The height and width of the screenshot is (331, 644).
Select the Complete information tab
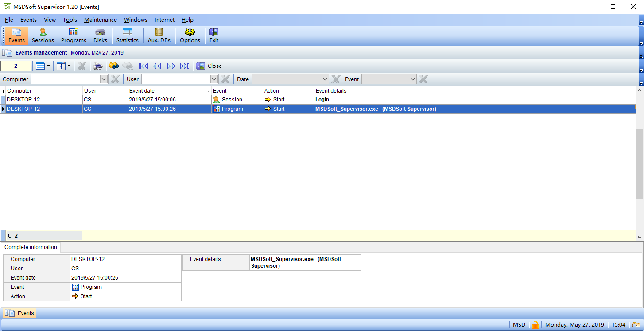pyautogui.click(x=31, y=247)
